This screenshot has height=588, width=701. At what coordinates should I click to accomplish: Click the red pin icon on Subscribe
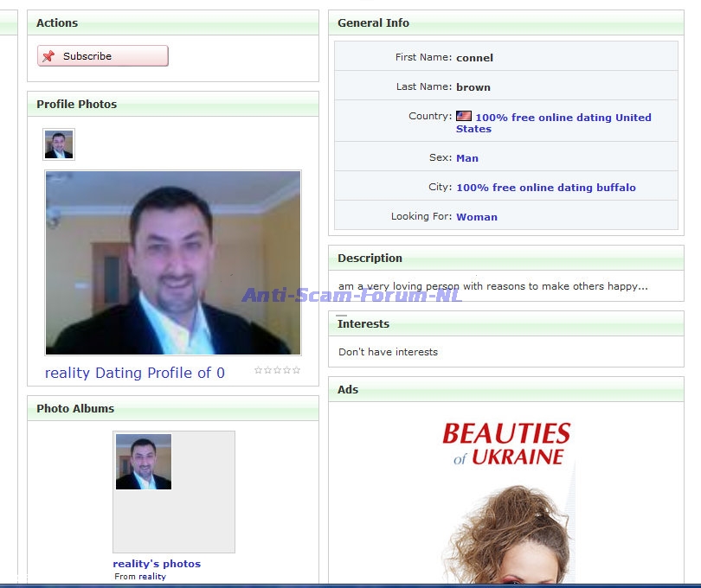pyautogui.click(x=48, y=56)
